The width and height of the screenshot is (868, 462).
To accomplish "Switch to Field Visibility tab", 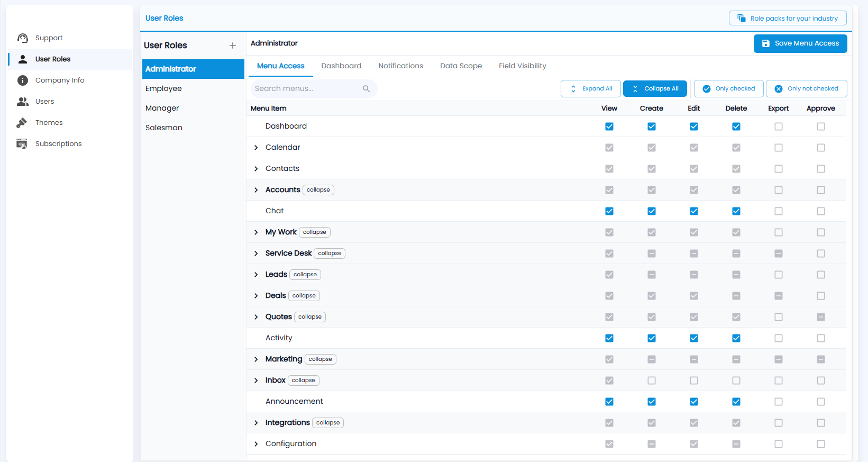I will pos(522,66).
